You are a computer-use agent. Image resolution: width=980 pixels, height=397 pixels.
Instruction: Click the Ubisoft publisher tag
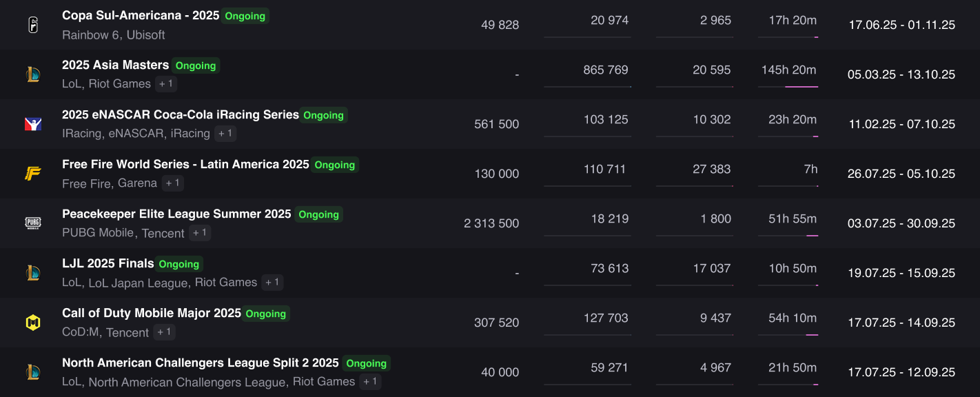[x=146, y=34]
